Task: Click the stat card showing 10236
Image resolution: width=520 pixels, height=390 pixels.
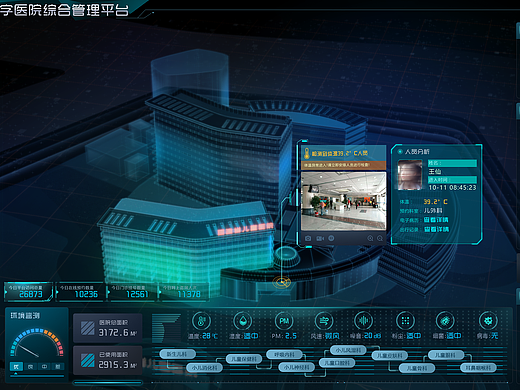Action: pos(80,292)
